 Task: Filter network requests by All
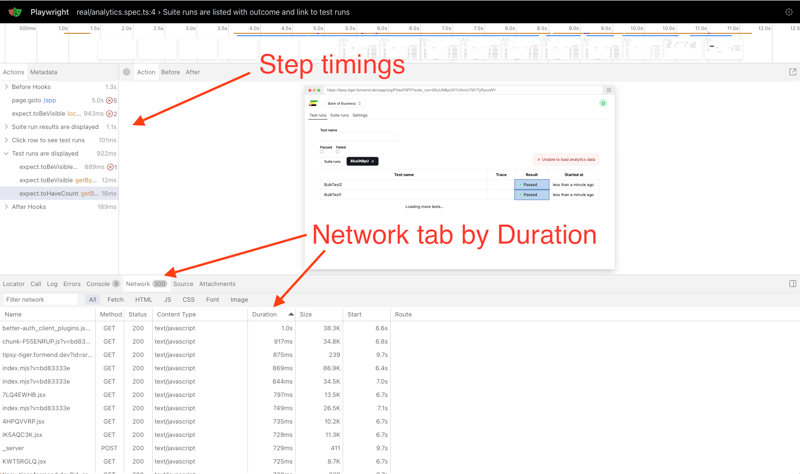point(92,300)
